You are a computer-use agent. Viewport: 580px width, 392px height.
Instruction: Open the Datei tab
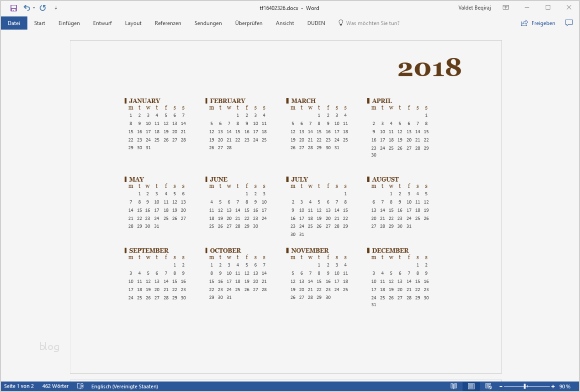pos(14,23)
